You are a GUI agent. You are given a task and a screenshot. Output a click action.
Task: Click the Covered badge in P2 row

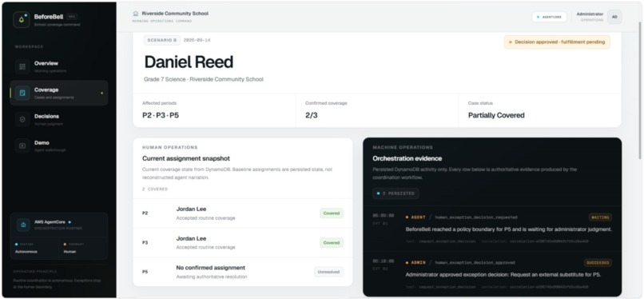coord(332,213)
